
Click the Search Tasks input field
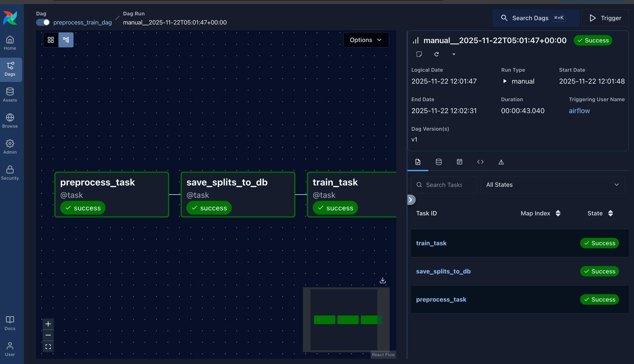point(444,185)
